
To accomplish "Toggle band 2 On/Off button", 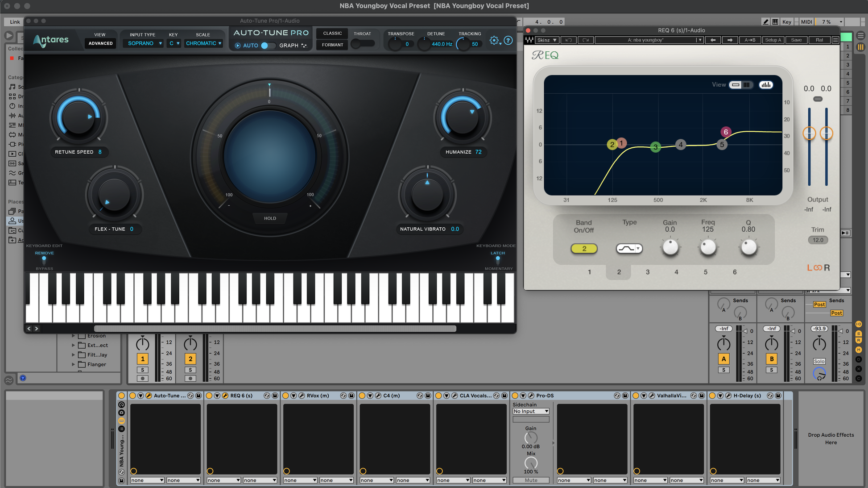I will (584, 249).
